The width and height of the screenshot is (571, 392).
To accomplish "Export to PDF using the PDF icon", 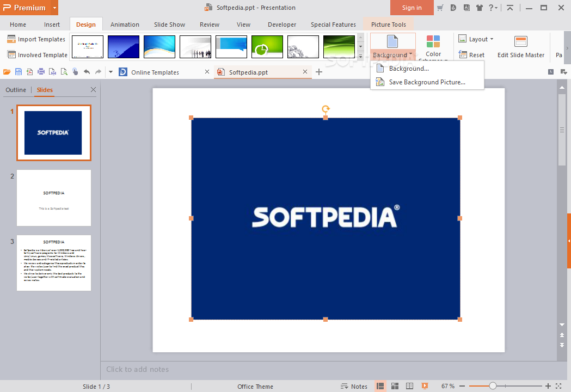I will [x=29, y=72].
